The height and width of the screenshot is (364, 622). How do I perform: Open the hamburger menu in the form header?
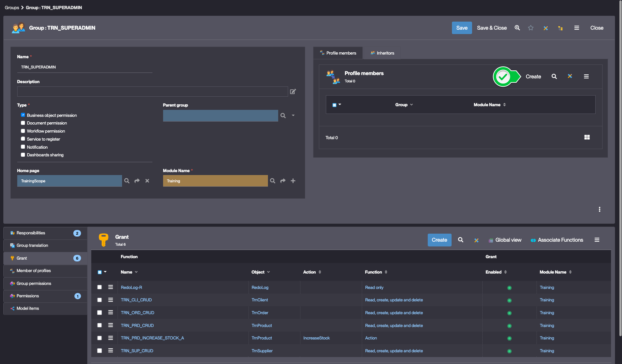point(577,28)
